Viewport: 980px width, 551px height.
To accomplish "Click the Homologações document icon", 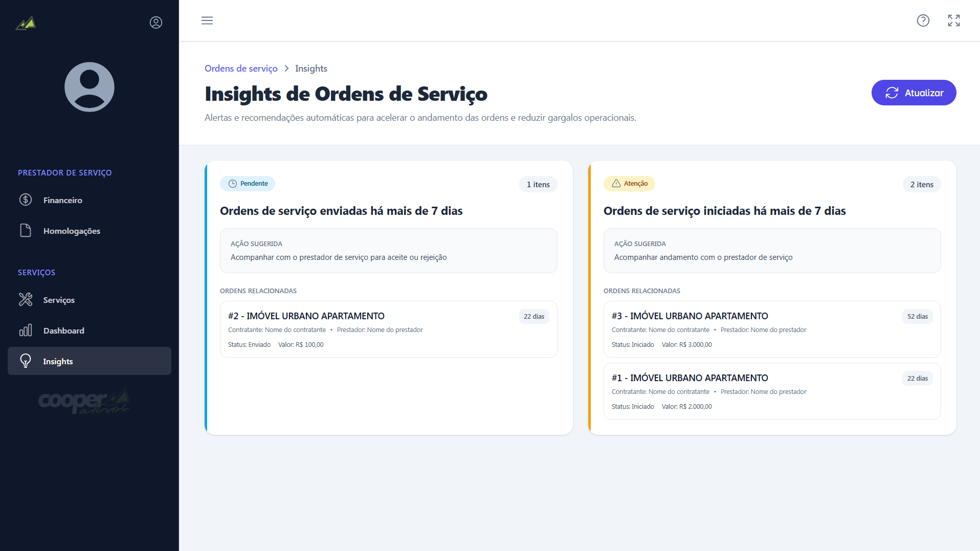I will coord(26,230).
